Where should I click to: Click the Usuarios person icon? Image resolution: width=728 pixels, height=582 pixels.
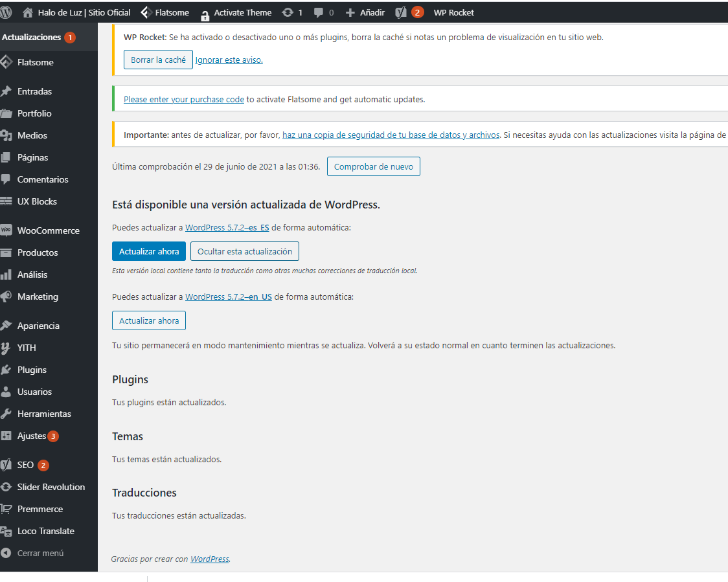click(6, 392)
